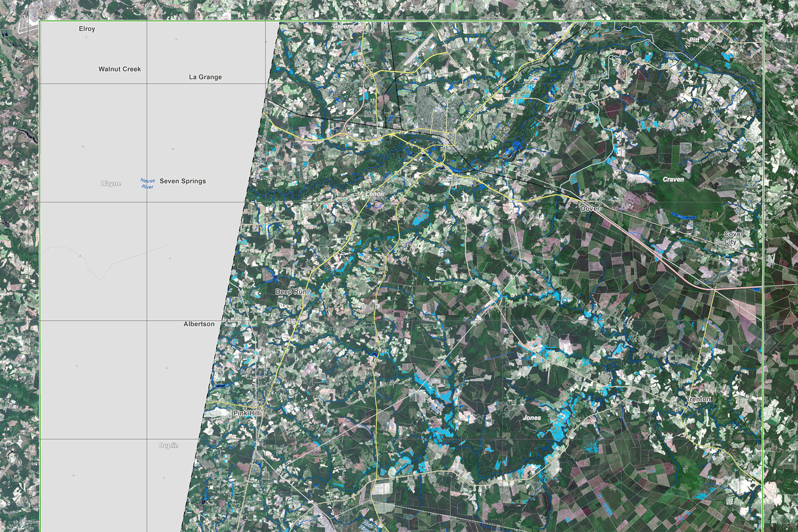
Task: Select the Albertson label
Action: [198, 324]
